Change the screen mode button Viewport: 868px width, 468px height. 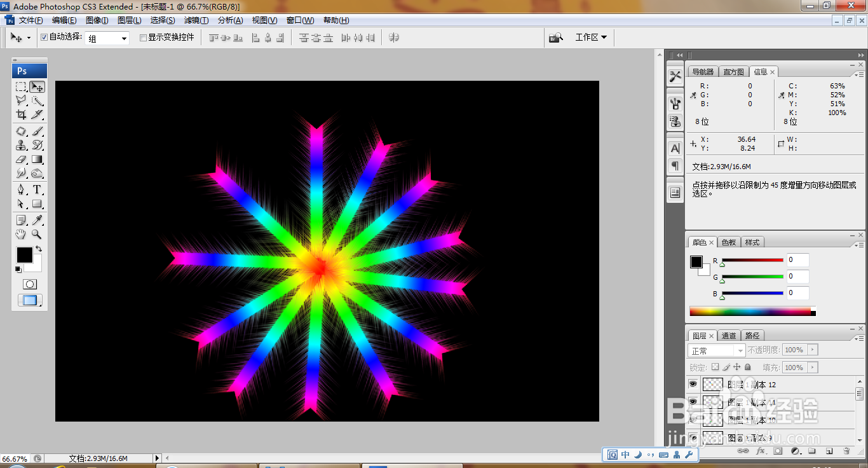coord(30,301)
